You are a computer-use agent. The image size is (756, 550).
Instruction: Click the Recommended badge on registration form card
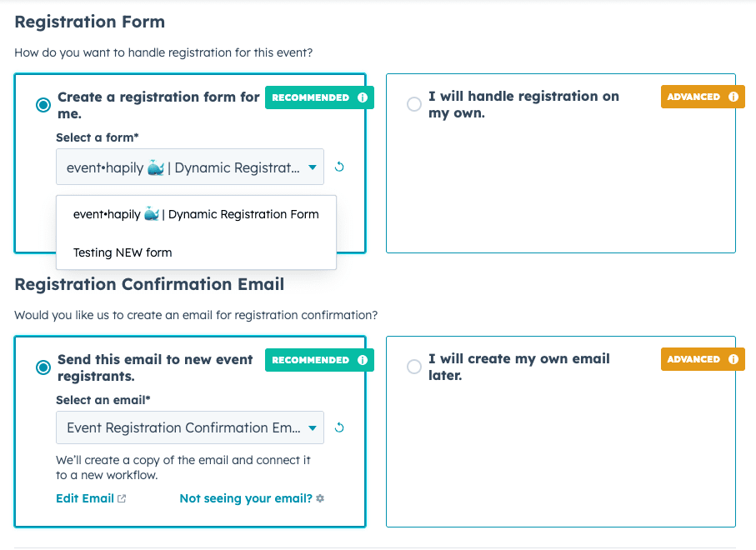(x=311, y=97)
